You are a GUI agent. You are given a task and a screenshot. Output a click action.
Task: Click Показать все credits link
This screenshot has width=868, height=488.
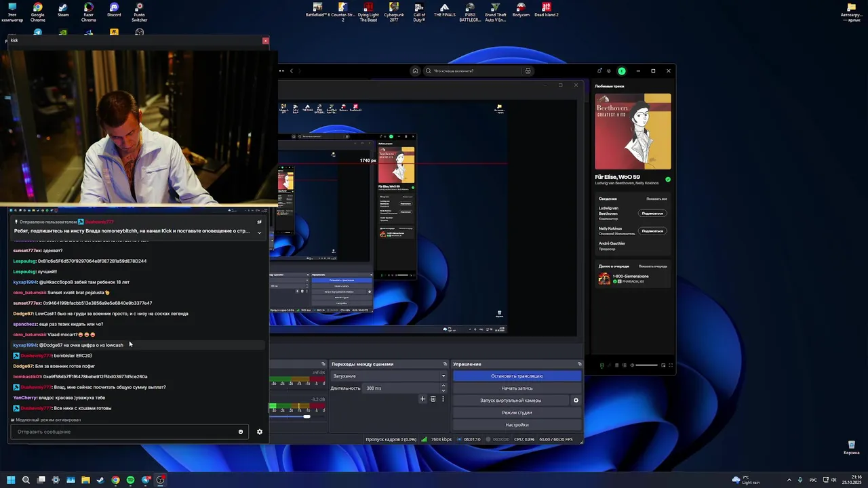tap(656, 199)
